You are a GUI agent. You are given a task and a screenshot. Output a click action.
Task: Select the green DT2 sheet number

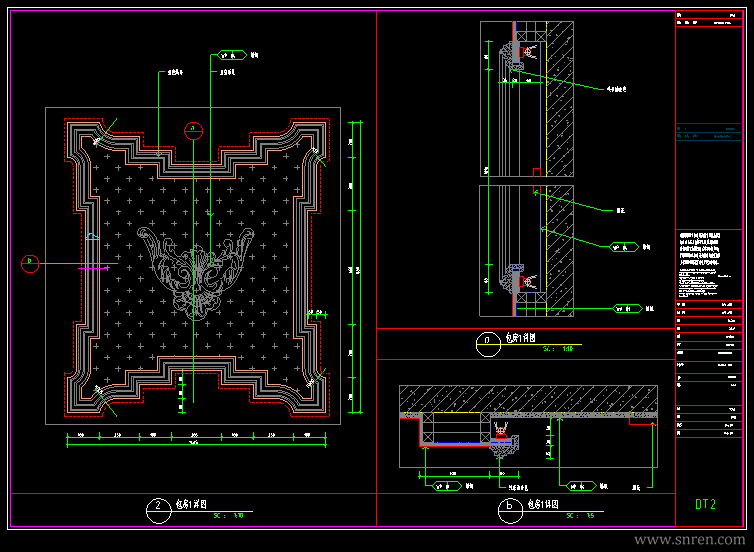(x=705, y=504)
